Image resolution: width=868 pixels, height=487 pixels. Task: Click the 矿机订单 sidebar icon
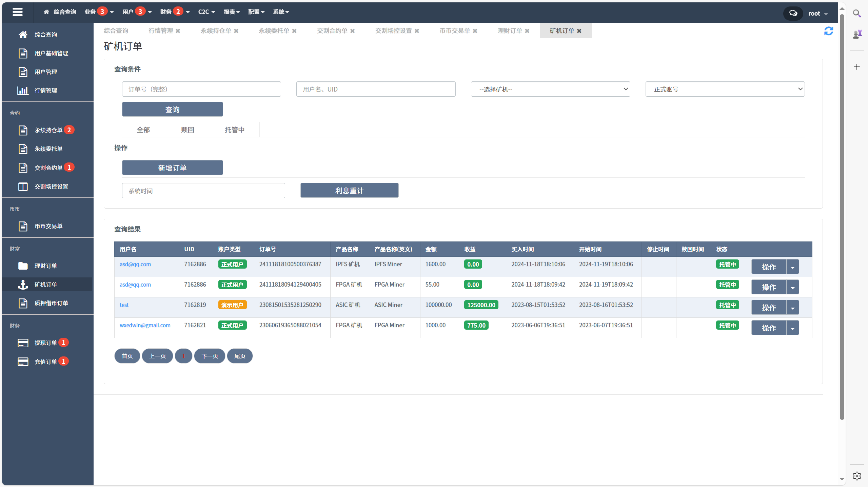point(22,284)
